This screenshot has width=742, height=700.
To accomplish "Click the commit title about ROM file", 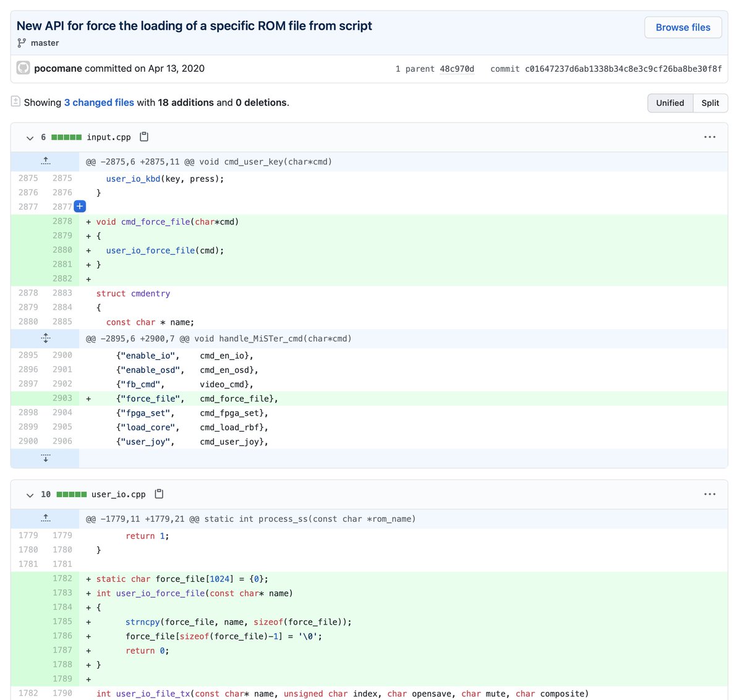I will [194, 26].
